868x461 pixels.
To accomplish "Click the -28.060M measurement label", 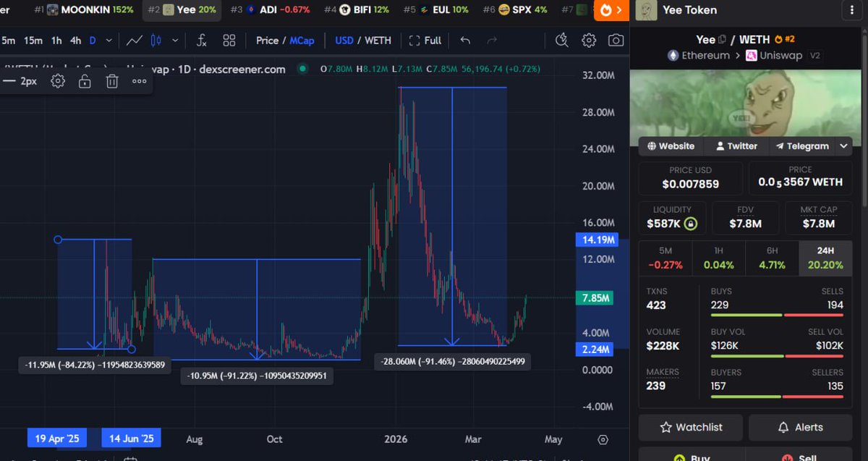I will pyautogui.click(x=454, y=361).
